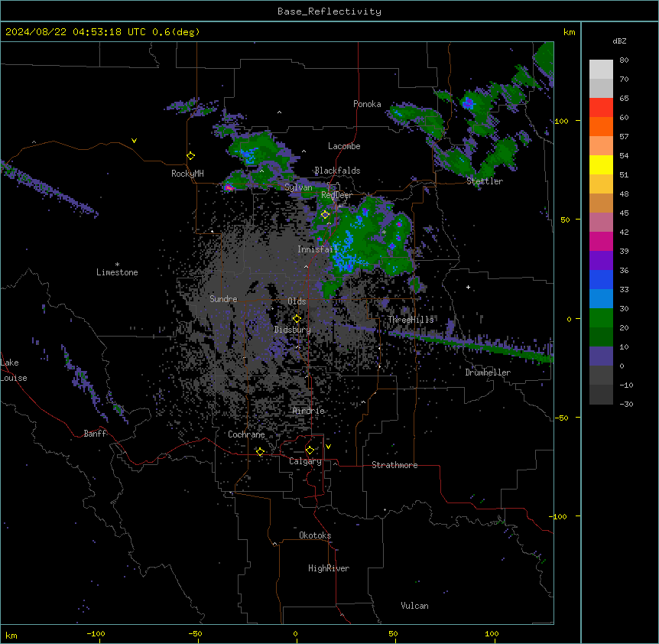Click the Sundre label
Viewport: 659px width, 644px height.
click(x=223, y=299)
